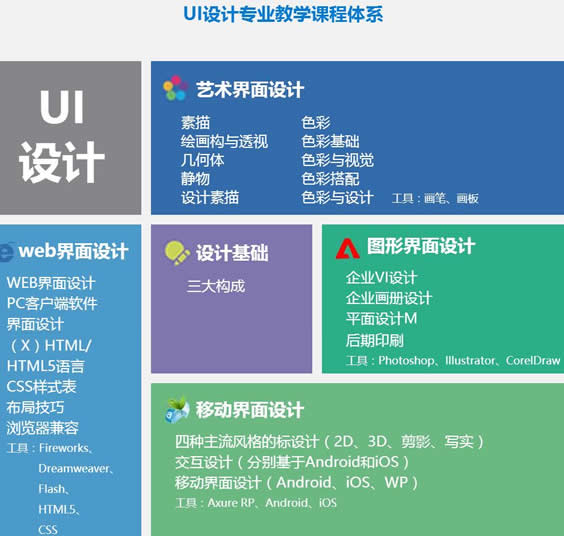
Task: Click the HTML5 tool name in tools list
Action: (57, 509)
